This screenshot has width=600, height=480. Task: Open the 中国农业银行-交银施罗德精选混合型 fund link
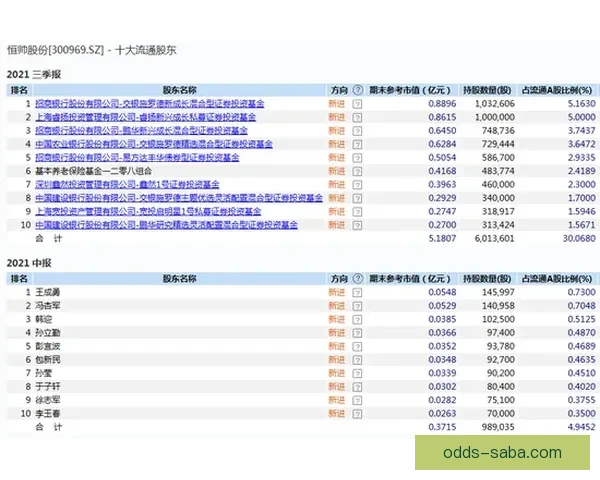154,144
